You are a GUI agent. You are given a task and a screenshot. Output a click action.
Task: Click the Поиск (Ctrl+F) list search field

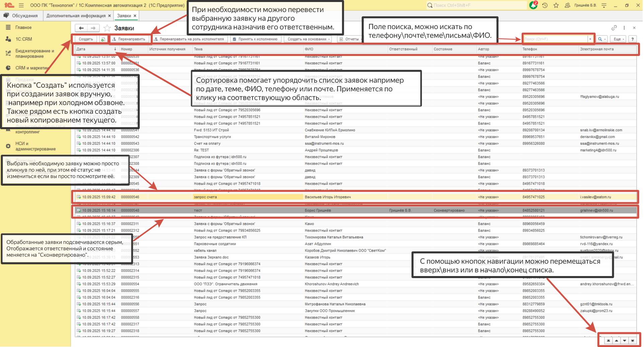pyautogui.click(x=555, y=39)
